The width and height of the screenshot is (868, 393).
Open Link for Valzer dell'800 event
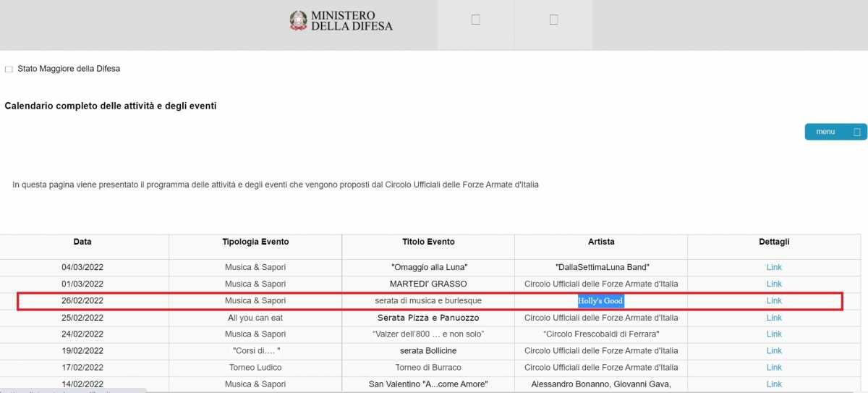774,334
